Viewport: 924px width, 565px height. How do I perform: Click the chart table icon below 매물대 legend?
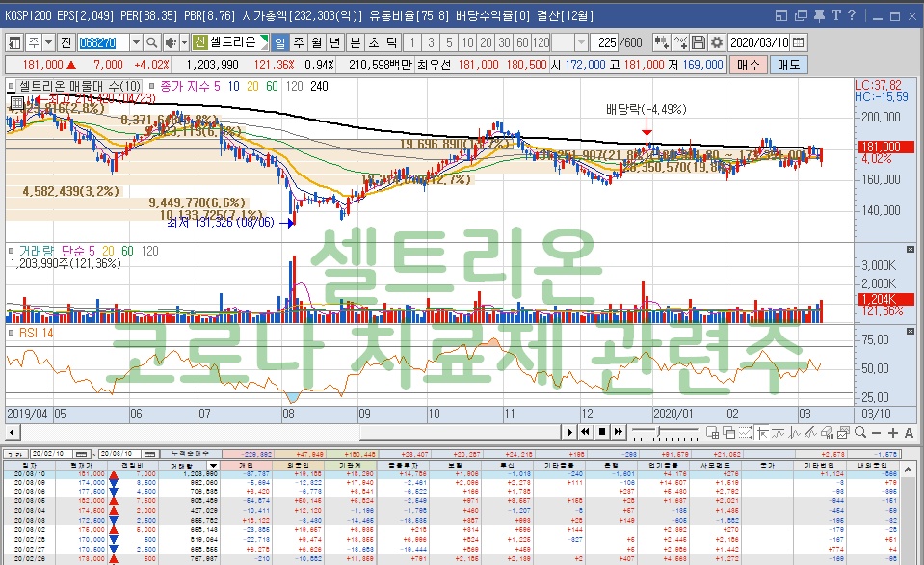pos(17,104)
